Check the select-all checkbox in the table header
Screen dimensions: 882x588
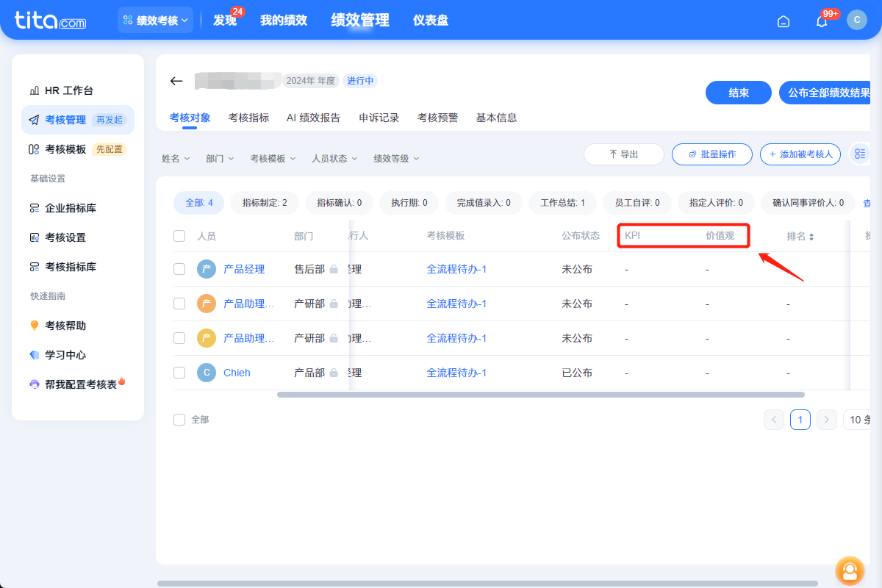(x=179, y=236)
